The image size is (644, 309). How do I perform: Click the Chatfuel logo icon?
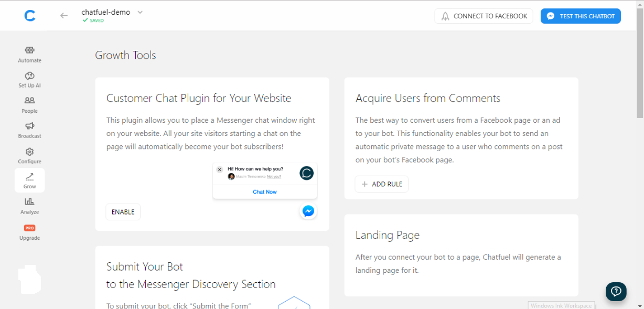pyautogui.click(x=30, y=16)
